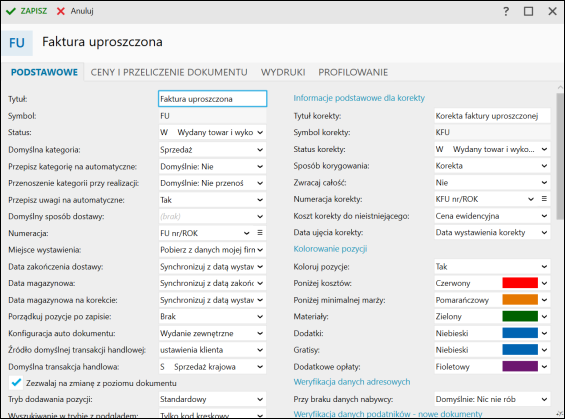Switch to the WYDRUKI tab
The height and width of the screenshot is (419, 565).
click(283, 72)
